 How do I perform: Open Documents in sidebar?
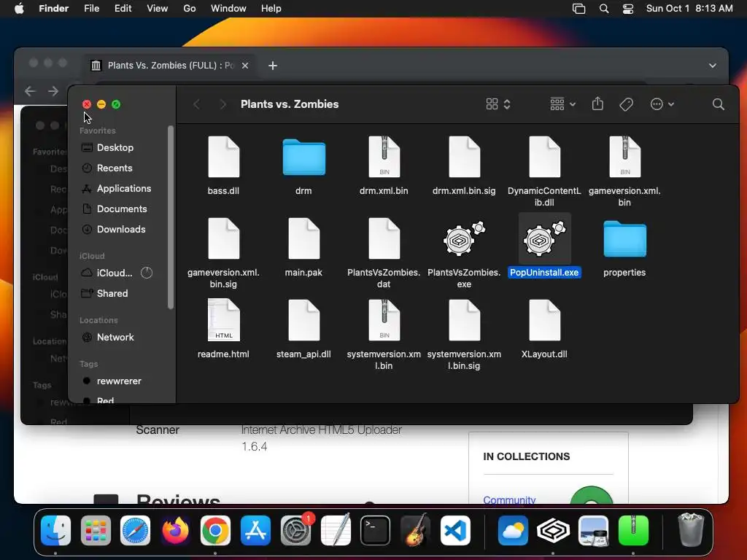click(122, 209)
